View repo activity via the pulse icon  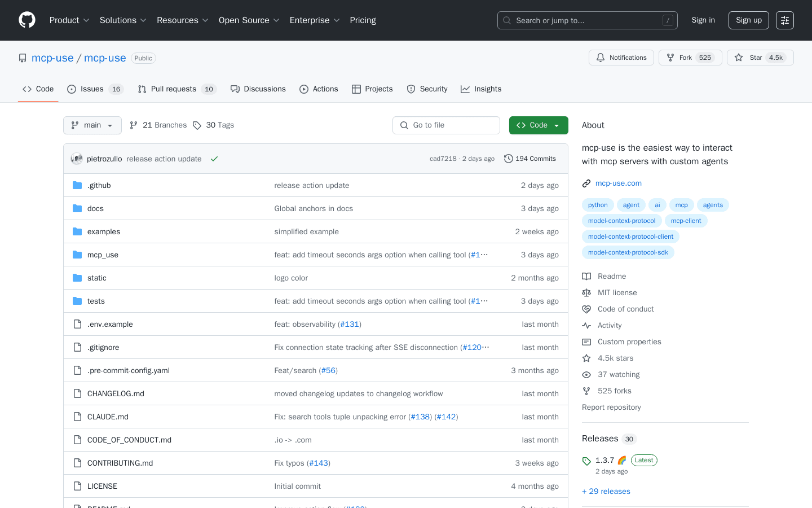(586, 325)
